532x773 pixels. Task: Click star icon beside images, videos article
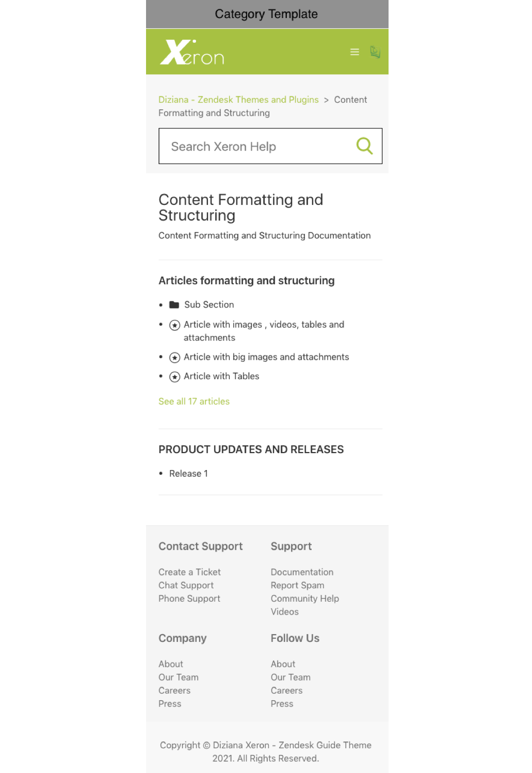point(175,325)
